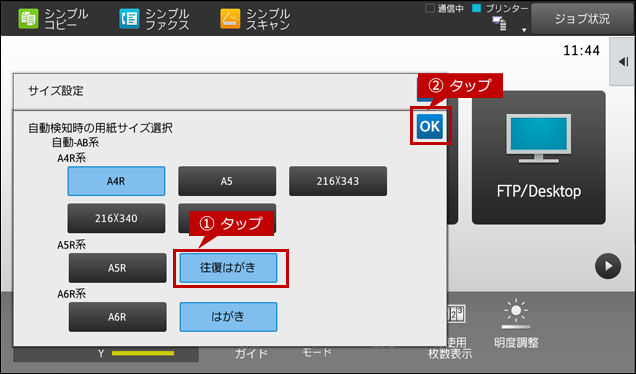The width and height of the screenshot is (636, 374).
Task: Click the 通信中 communication indicator
Action: (x=444, y=9)
